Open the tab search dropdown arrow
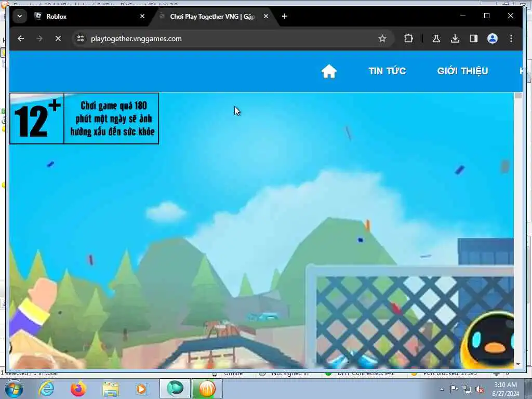Image resolution: width=532 pixels, height=399 pixels. coord(20,16)
